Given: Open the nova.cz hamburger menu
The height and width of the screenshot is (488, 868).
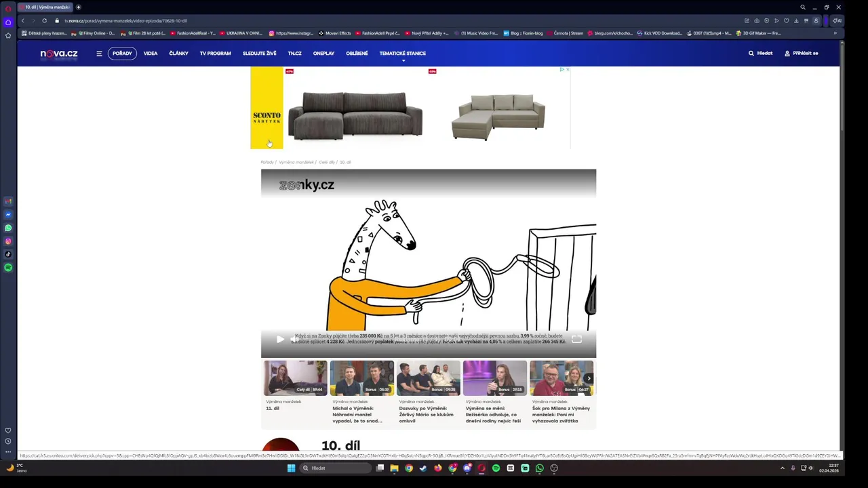Looking at the screenshot, I should (99, 54).
